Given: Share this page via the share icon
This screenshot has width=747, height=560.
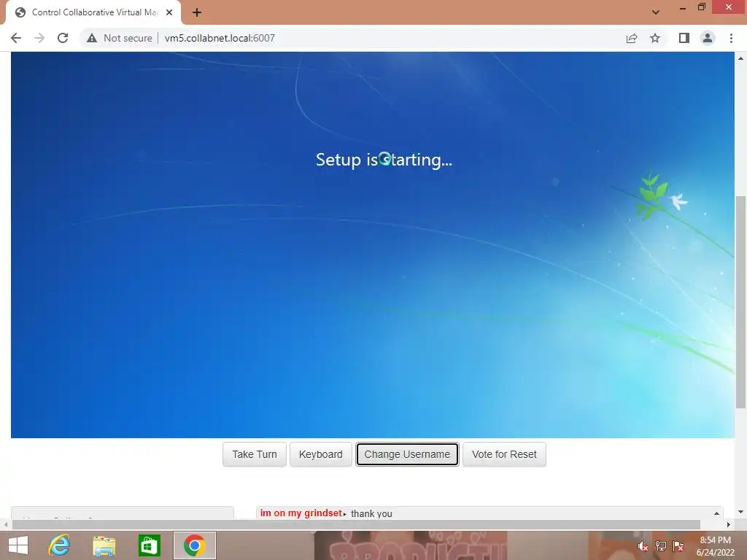Looking at the screenshot, I should tap(632, 38).
